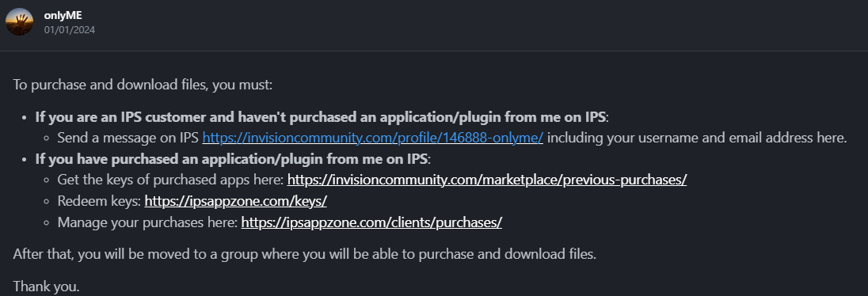Click the 01/01/2024 post date
868x296 pixels.
[x=70, y=30]
